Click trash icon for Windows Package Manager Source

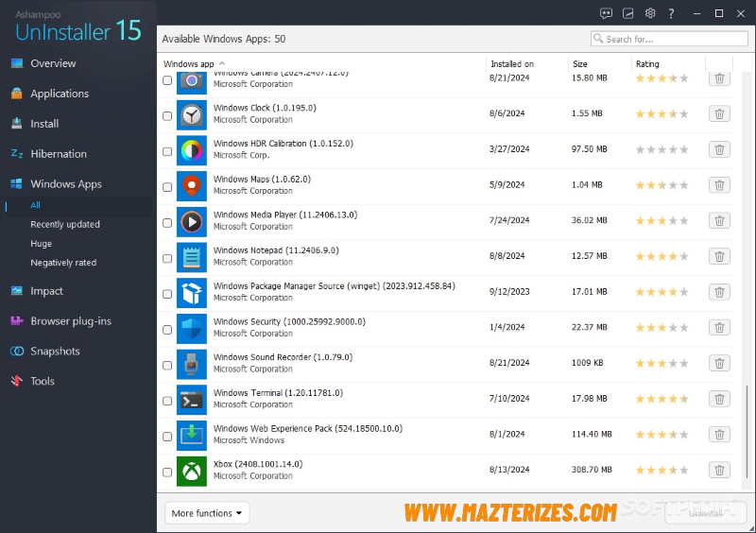(719, 292)
